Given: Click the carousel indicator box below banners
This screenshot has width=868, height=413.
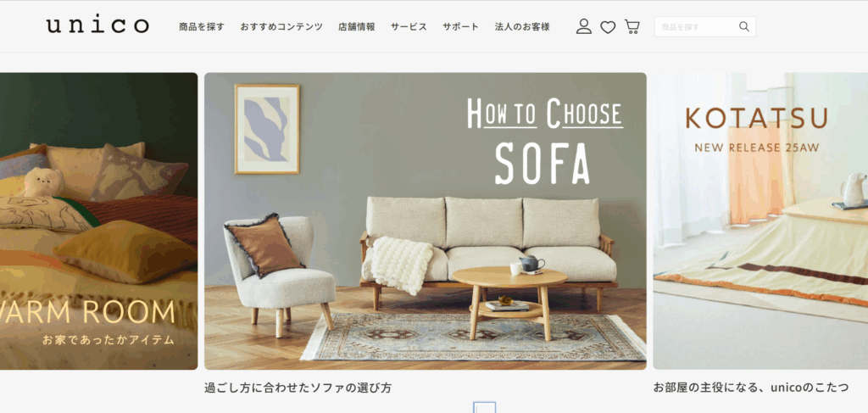Looking at the screenshot, I should [484, 407].
